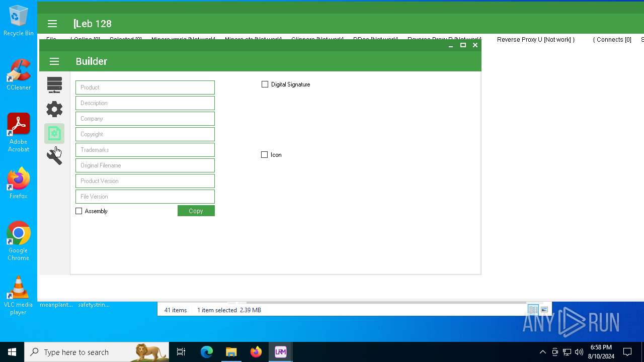
Task: Launch Firefox from the desktop
Action: pyautogui.click(x=19, y=184)
